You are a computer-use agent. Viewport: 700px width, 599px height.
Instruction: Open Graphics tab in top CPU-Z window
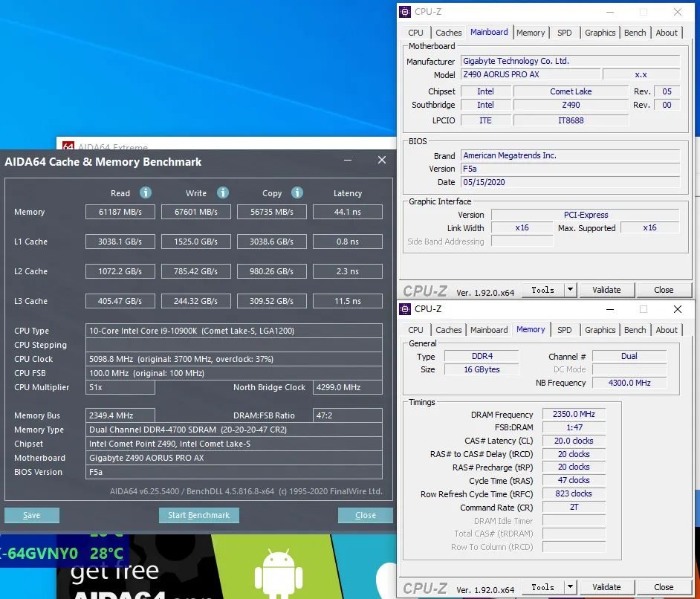pyautogui.click(x=600, y=33)
